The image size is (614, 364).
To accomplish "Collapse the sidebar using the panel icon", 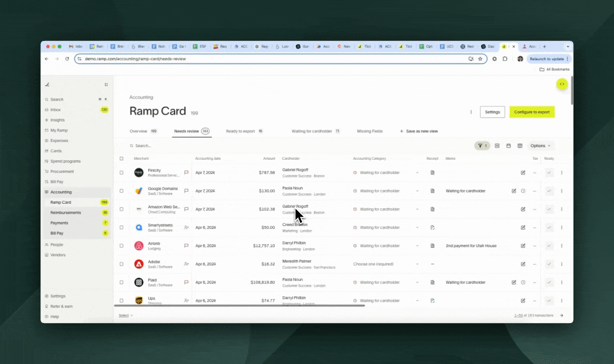I will 106,84.
